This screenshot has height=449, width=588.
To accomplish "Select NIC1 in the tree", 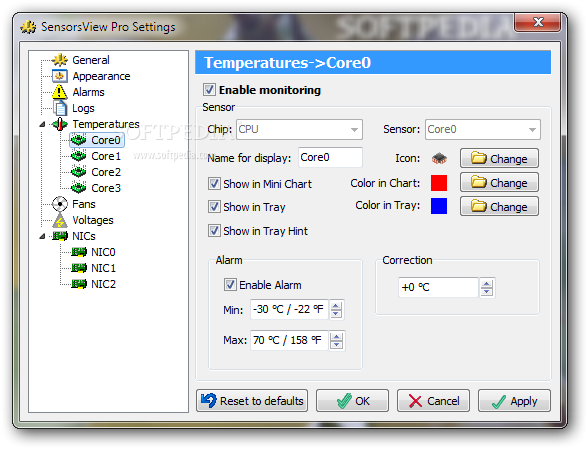I will tap(103, 268).
